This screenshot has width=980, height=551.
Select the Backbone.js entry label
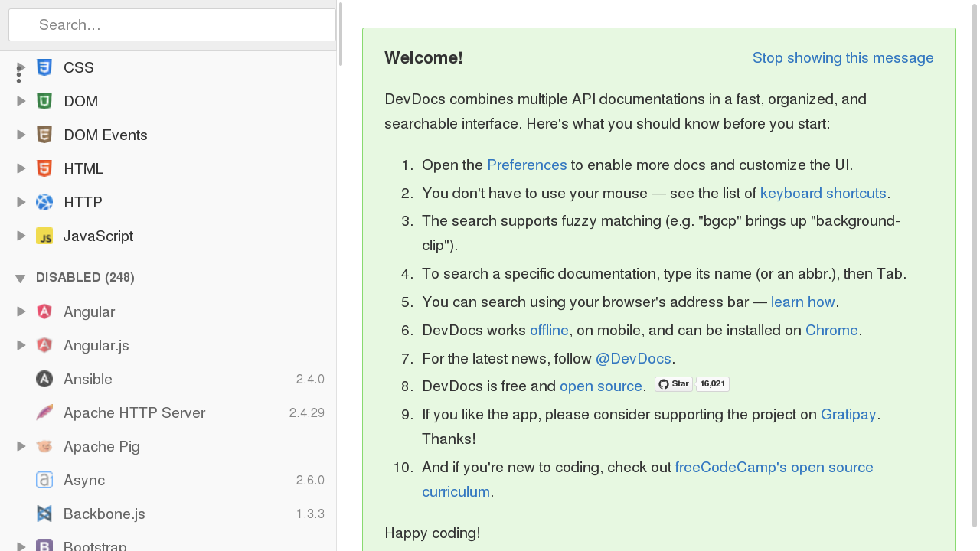pyautogui.click(x=104, y=514)
